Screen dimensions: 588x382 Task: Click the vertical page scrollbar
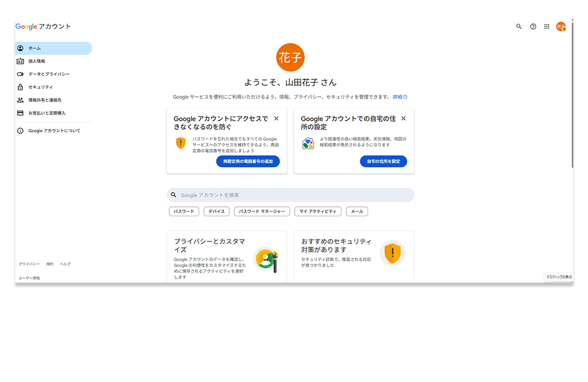click(x=572, y=93)
